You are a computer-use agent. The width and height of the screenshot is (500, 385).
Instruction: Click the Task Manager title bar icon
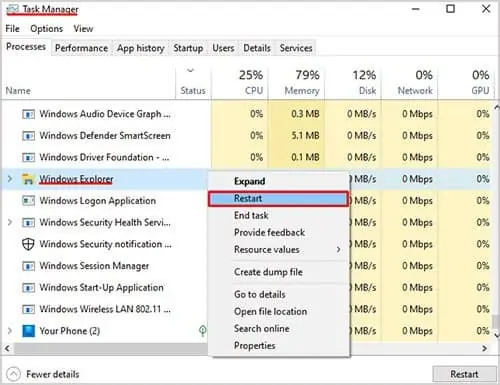12,9
